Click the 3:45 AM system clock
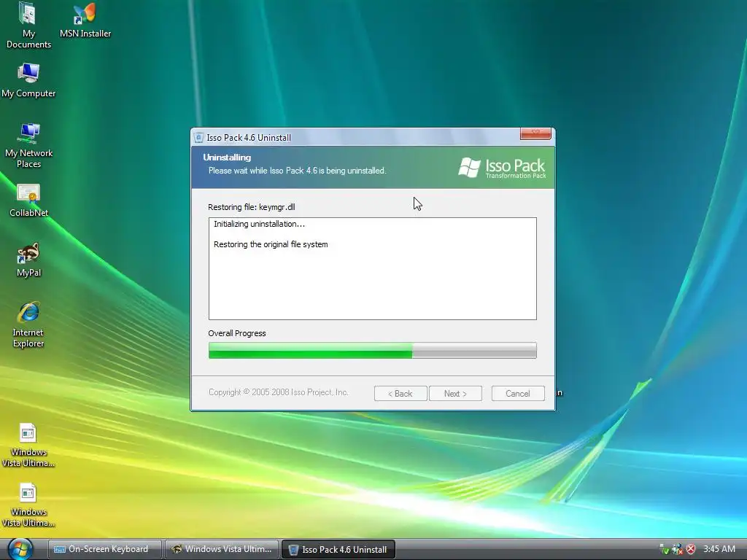Viewport: 747px width, 560px height. pyautogui.click(x=719, y=549)
